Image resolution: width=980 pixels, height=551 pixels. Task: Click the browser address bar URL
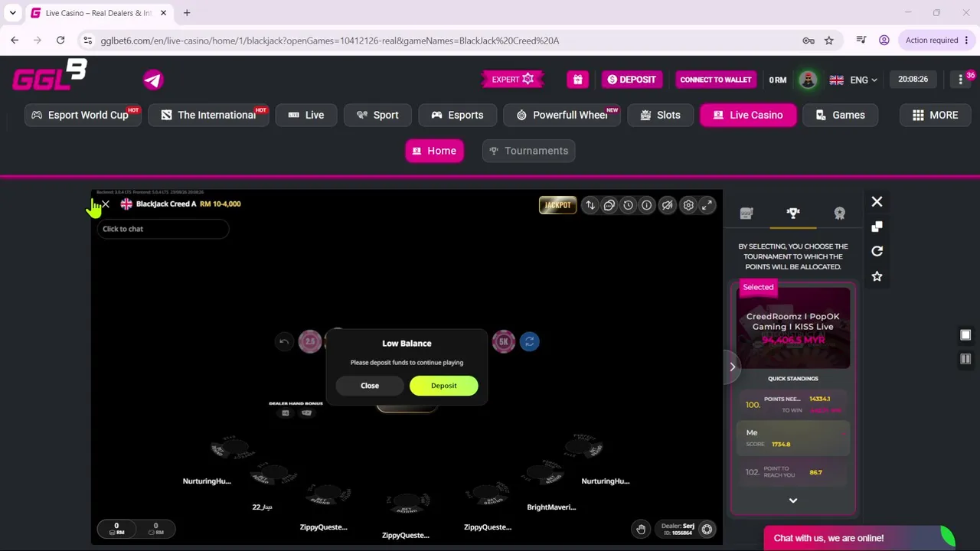click(329, 41)
